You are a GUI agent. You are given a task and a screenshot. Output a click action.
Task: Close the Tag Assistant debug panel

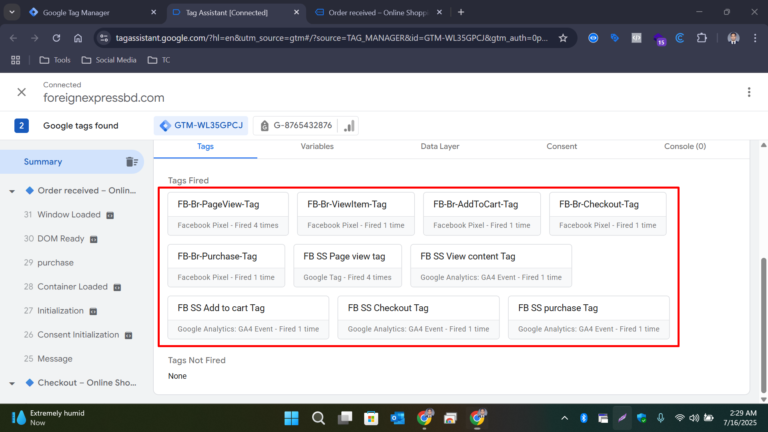(21, 92)
